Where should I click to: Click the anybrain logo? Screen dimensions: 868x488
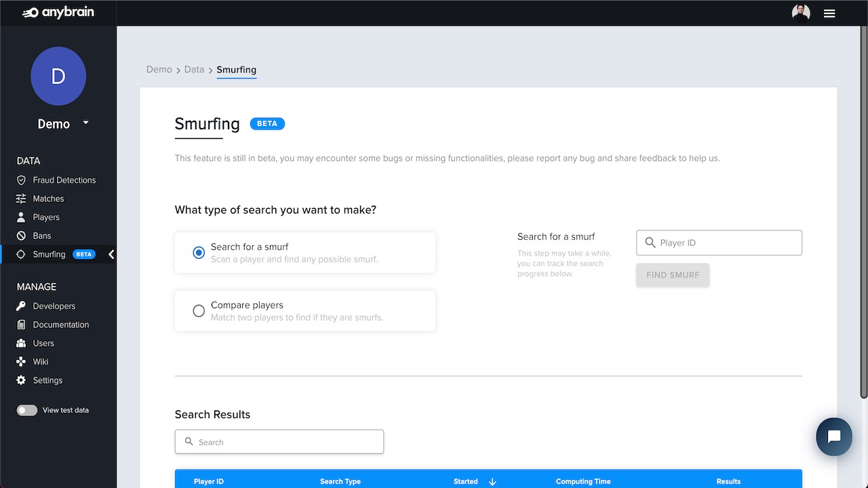pos(58,13)
